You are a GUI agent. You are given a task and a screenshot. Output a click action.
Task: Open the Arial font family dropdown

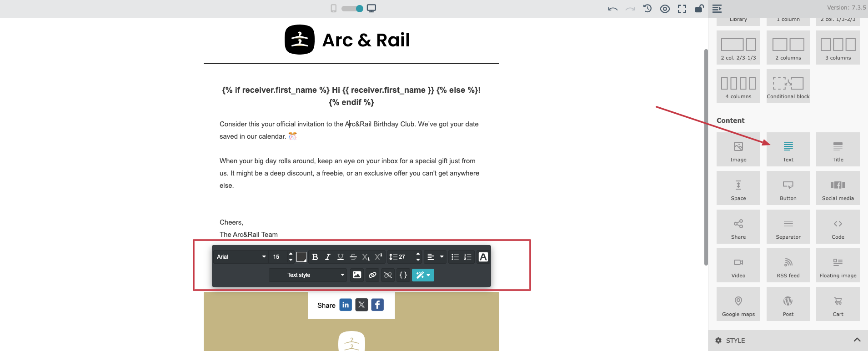(241, 257)
